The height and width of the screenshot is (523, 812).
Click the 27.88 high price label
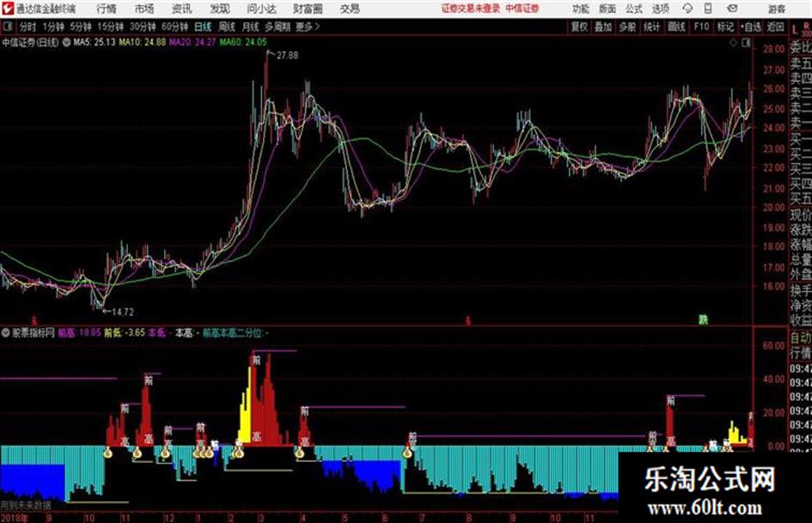(x=287, y=56)
